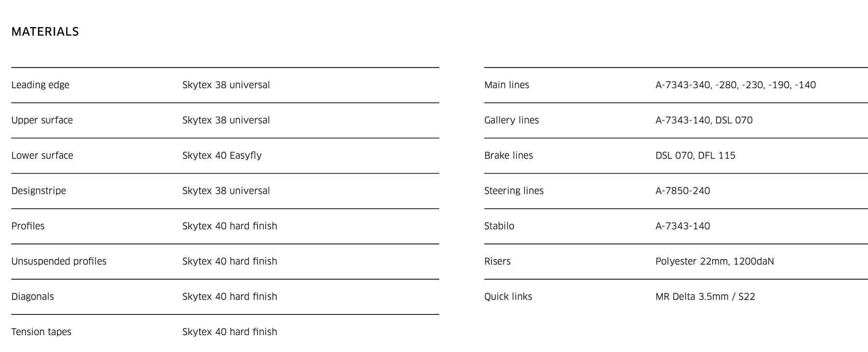Screen dimensions: 868x352
Task: Select the Steering lines label
Action: [514, 191]
